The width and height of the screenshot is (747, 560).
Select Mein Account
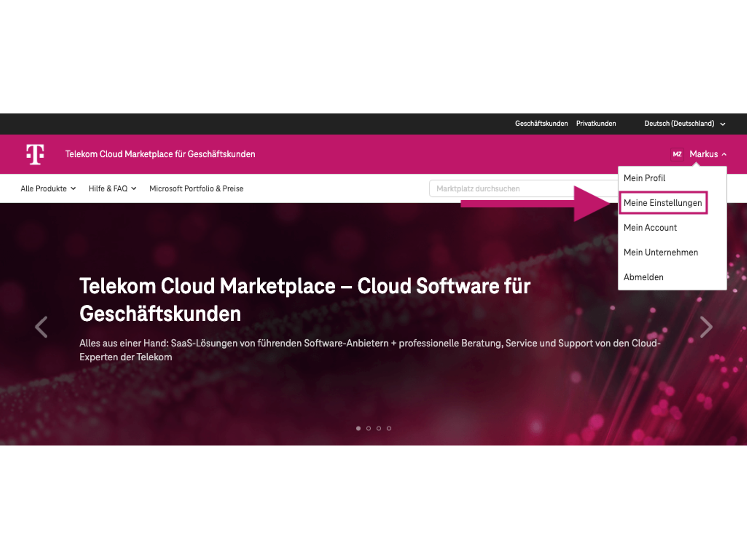tap(650, 227)
